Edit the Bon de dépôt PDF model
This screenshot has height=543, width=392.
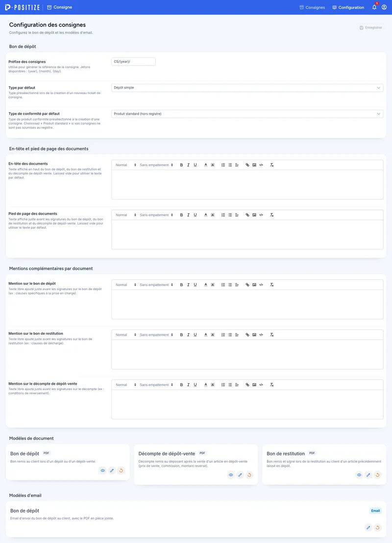pyautogui.click(x=112, y=470)
